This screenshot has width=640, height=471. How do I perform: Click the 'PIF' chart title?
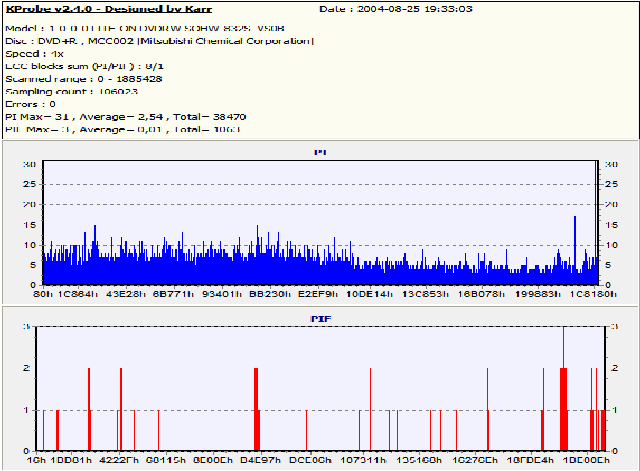pos(320,319)
